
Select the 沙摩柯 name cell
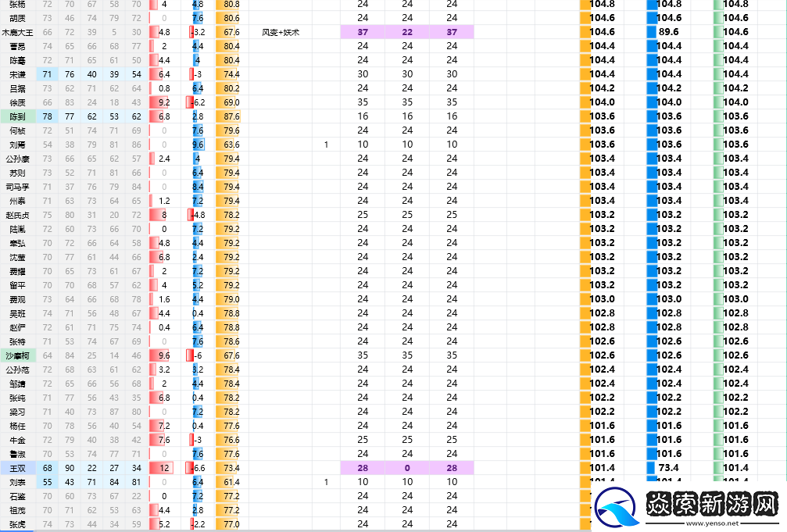coord(17,355)
